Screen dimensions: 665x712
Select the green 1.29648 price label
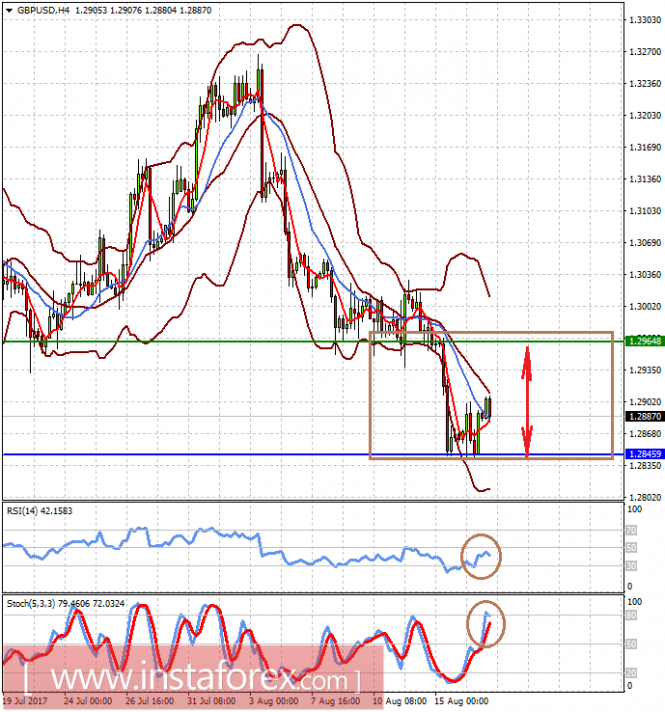coord(645,341)
